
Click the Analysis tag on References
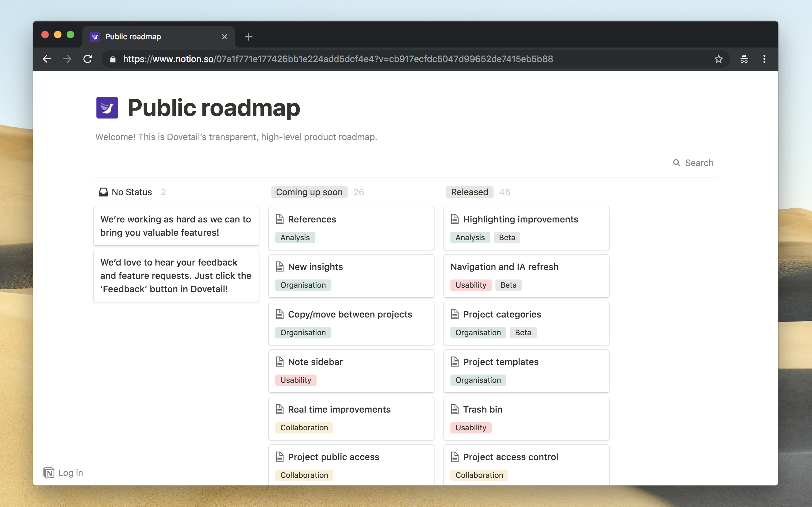(295, 237)
